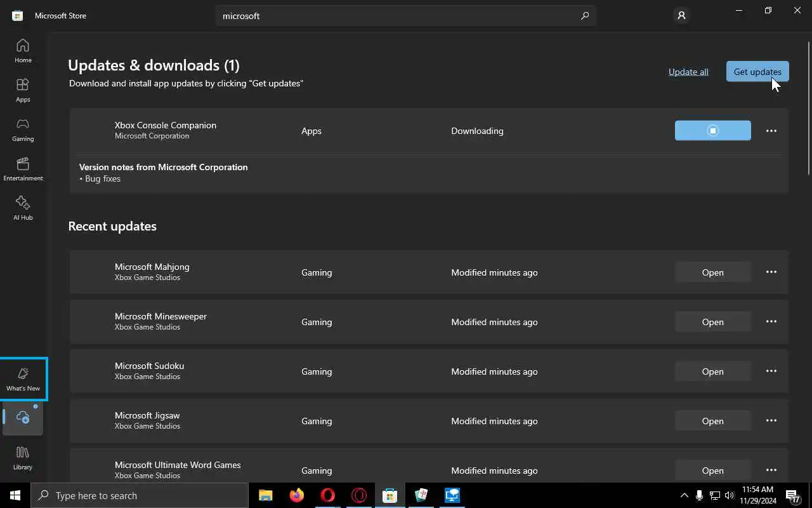Open the outlined Opera GX icon in taskbar

click(x=358, y=495)
